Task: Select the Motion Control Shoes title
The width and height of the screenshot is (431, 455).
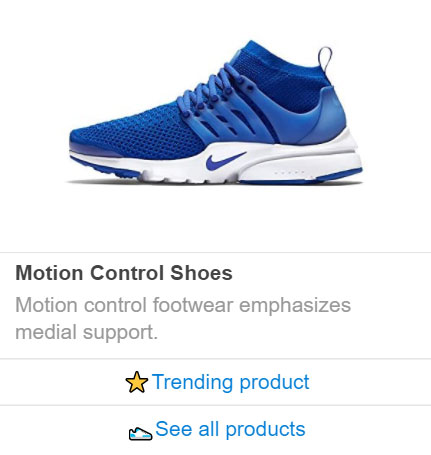Action: [x=124, y=273]
